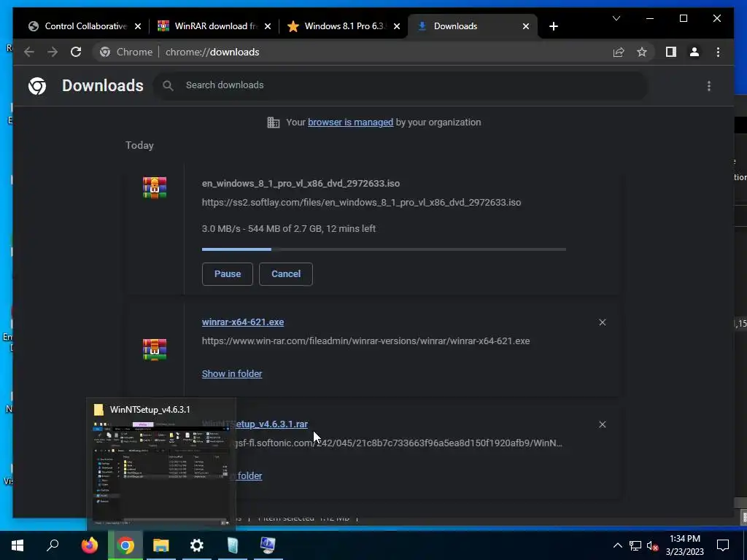Open the Downloads page more actions menu
This screenshot has width=747, height=560.
pyautogui.click(x=709, y=86)
